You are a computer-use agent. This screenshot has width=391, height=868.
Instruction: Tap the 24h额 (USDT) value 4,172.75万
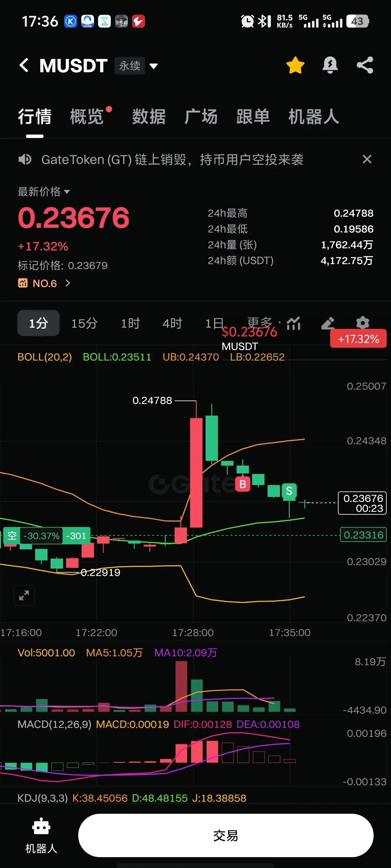(x=347, y=260)
